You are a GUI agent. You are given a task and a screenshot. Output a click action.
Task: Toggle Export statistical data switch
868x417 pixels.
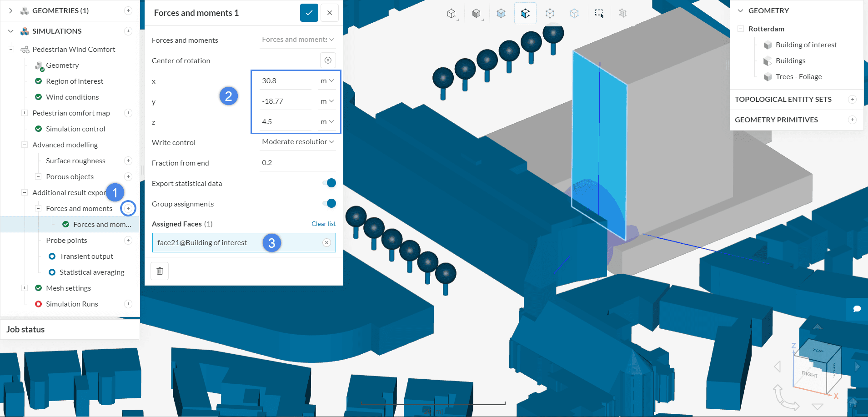point(330,183)
